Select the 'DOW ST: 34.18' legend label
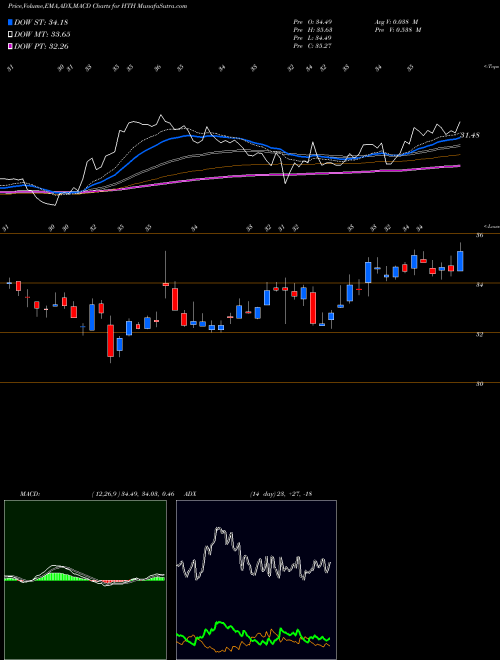Screen dimensions: 500x660 (41, 22)
